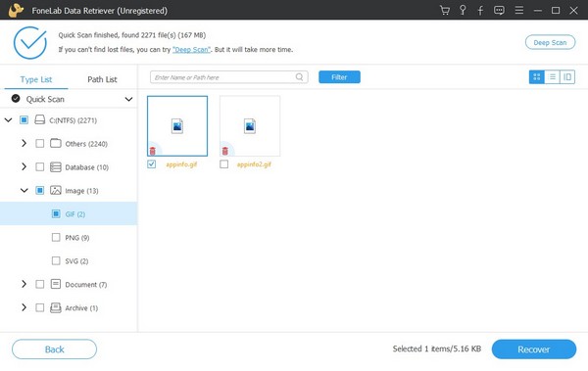This screenshot has width=588, height=371.
Task: Open the shopping cart purchase icon
Action: pos(445,10)
